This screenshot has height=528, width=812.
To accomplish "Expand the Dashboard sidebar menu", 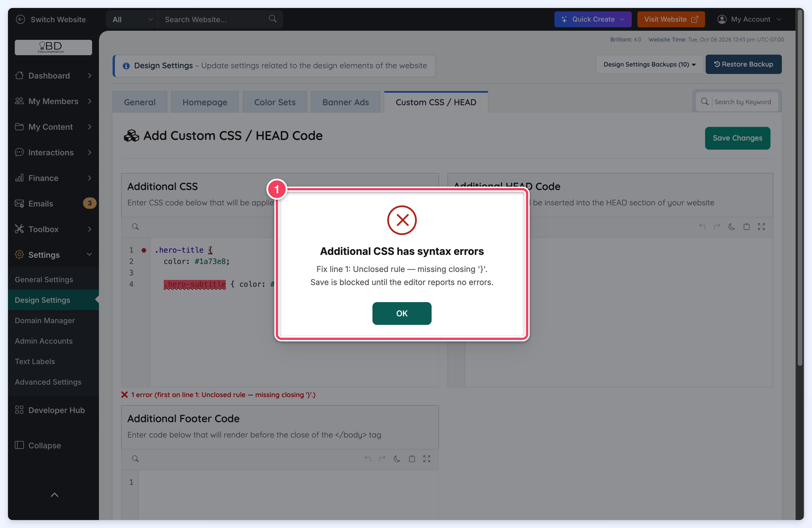I will pos(53,75).
